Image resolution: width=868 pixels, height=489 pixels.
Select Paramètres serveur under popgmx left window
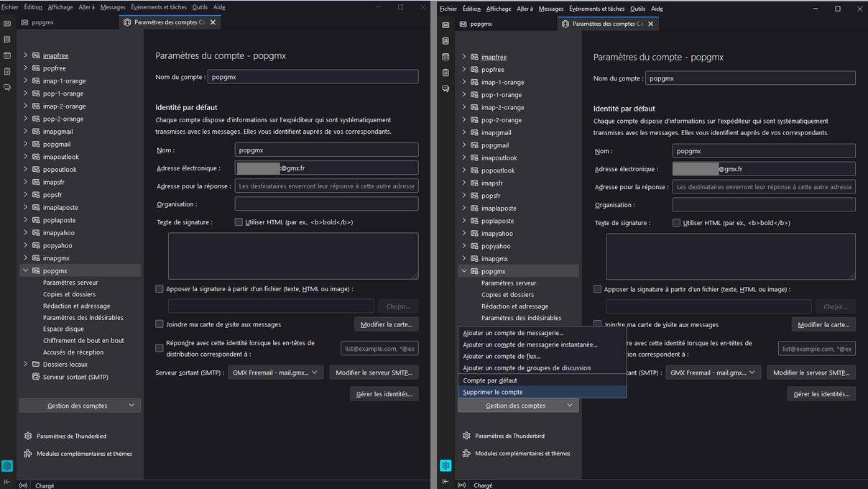tap(70, 283)
